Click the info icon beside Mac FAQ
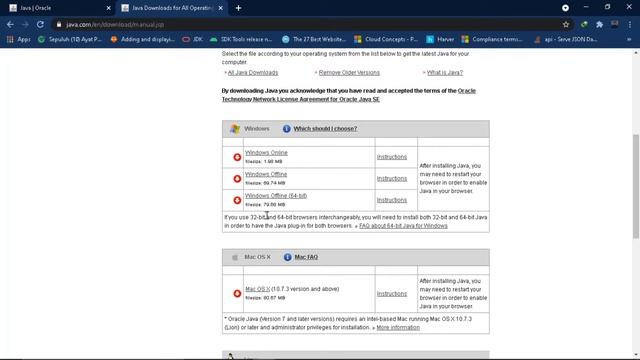The image size is (640, 360). [287, 257]
